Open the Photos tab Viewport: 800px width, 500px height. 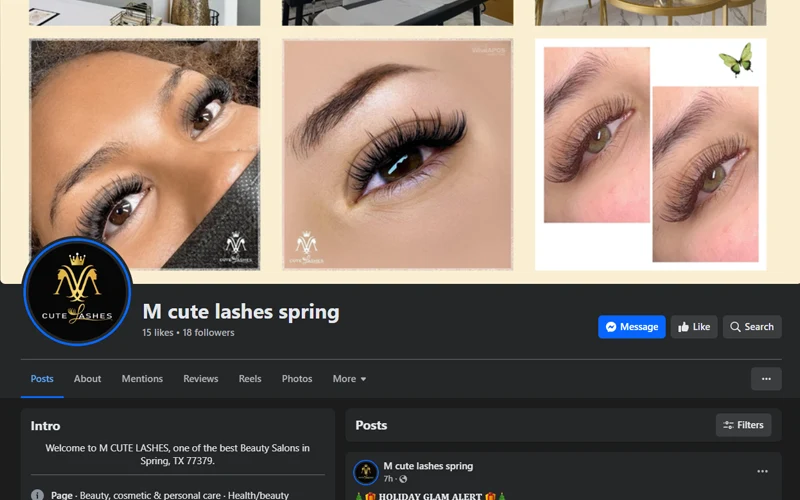coord(297,379)
